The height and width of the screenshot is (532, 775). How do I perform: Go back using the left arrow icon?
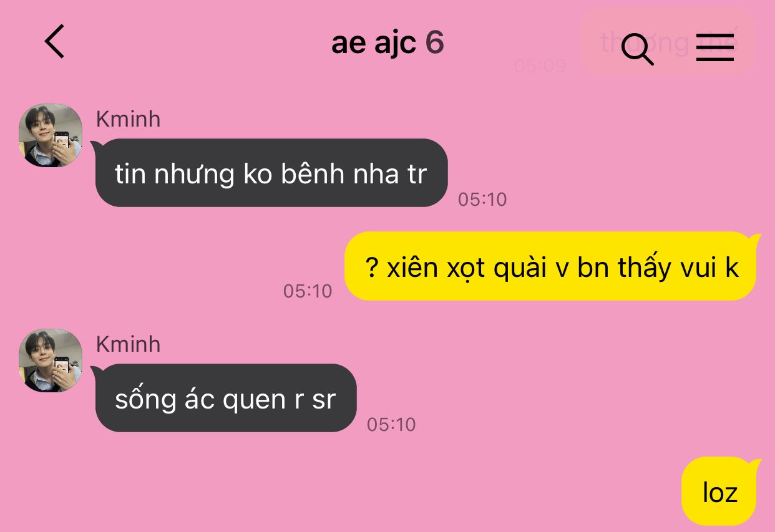coord(55,42)
